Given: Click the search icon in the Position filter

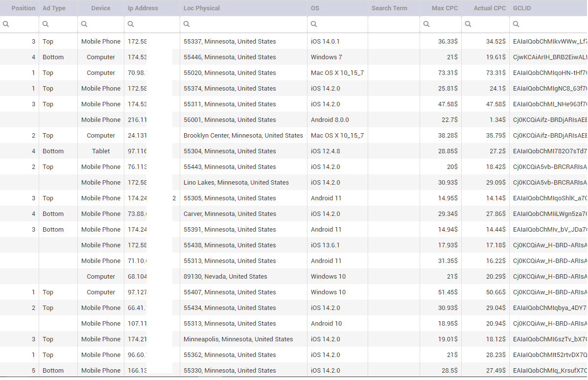Looking at the screenshot, I should [6, 24].
